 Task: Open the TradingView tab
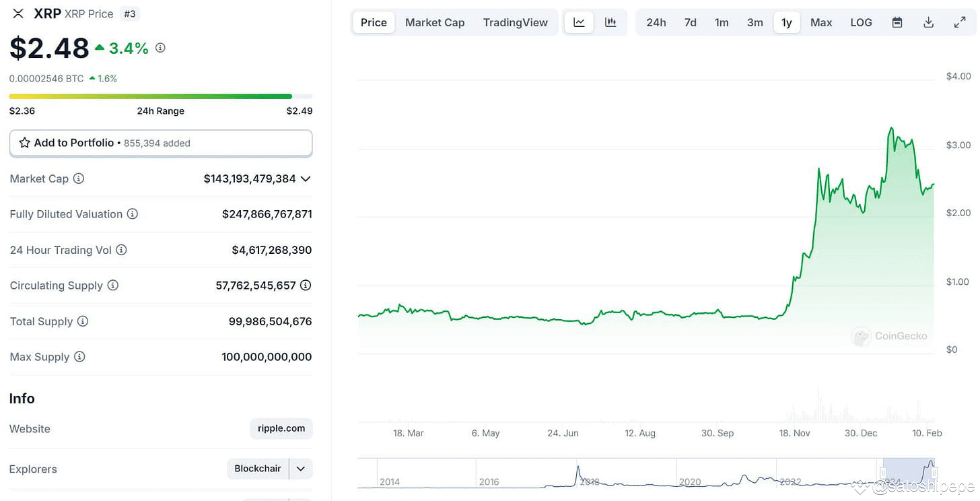coord(515,22)
